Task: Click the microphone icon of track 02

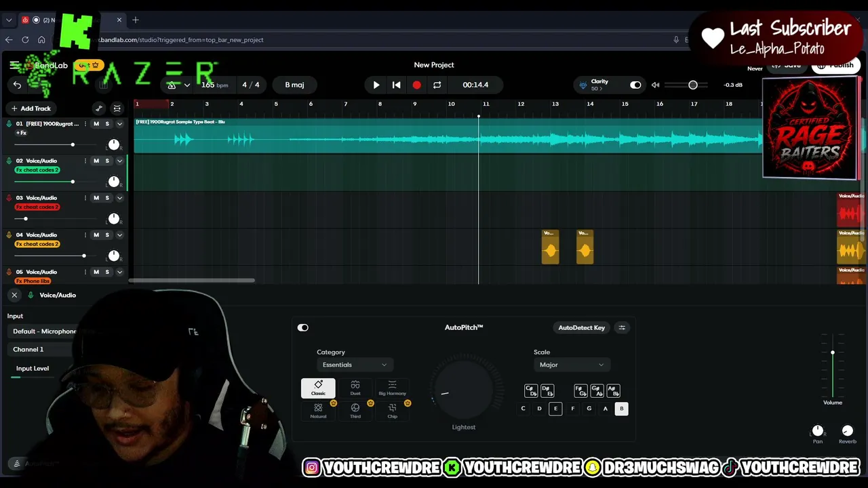Action: click(x=9, y=161)
